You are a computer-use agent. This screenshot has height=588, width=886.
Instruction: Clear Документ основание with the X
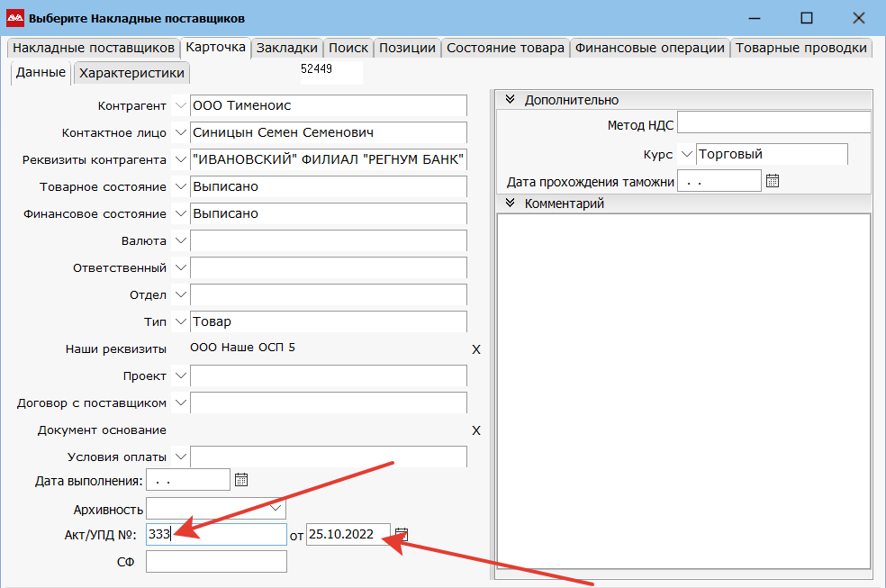(476, 430)
